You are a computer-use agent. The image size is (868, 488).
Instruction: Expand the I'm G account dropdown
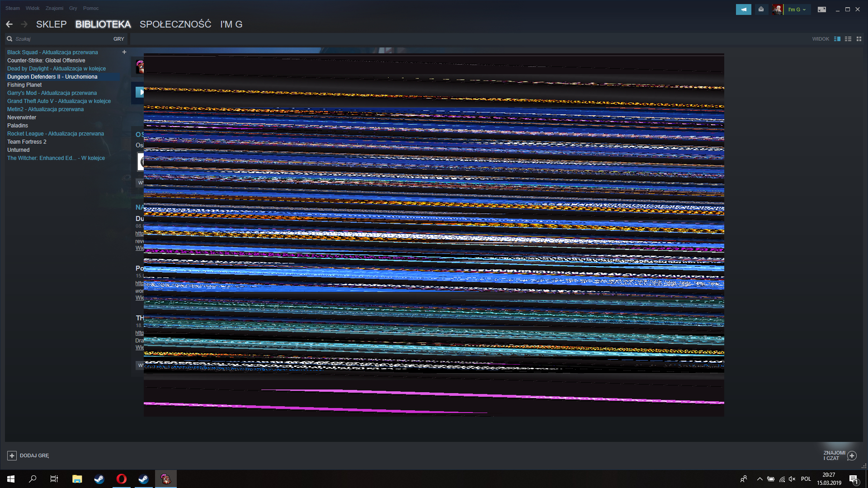tap(797, 9)
